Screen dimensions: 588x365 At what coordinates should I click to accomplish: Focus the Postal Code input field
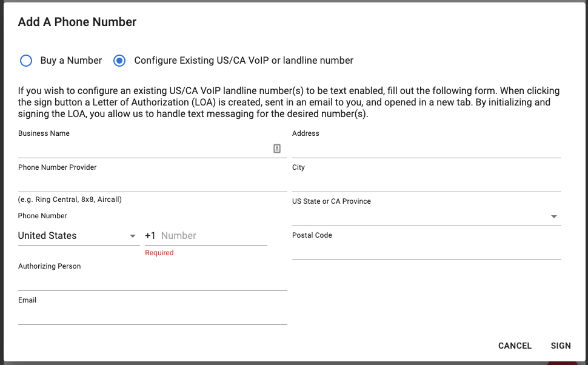coord(426,250)
